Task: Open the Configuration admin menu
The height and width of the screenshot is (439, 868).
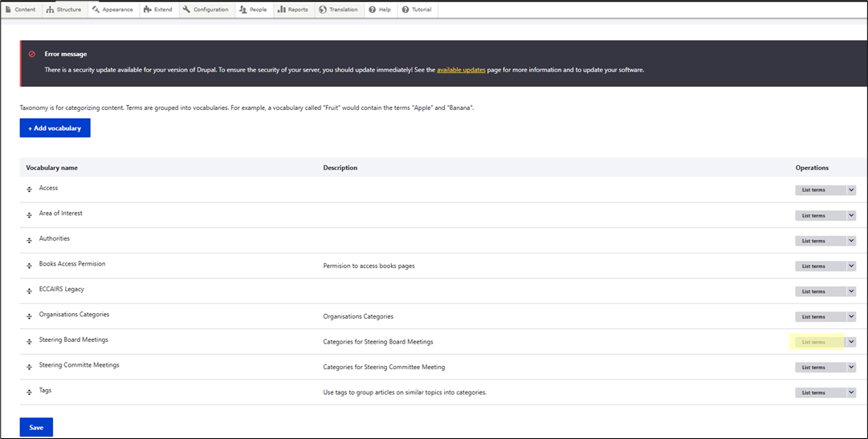Action: 205,10
